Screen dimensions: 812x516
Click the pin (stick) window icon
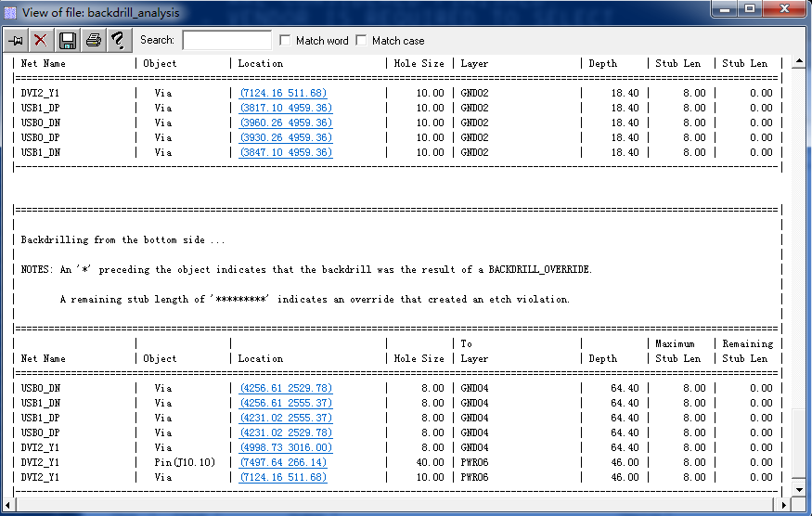click(x=16, y=41)
